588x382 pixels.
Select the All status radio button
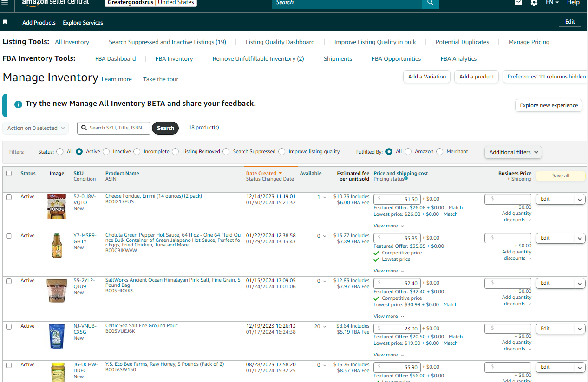(x=59, y=151)
